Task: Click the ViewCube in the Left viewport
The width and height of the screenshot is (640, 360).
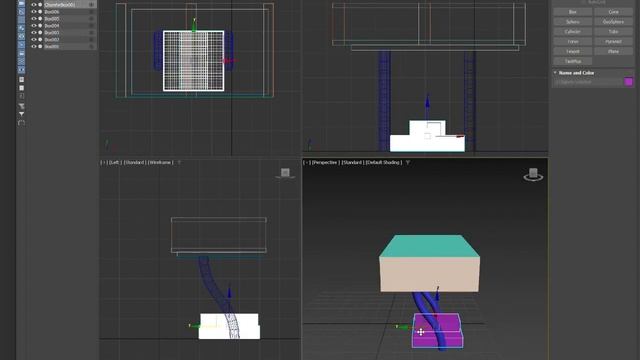Action: (285, 173)
